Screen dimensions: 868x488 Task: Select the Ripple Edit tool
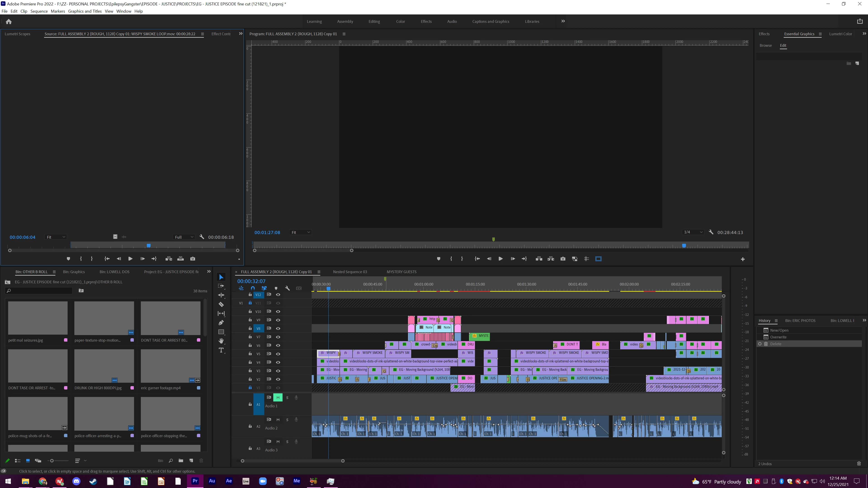221,295
